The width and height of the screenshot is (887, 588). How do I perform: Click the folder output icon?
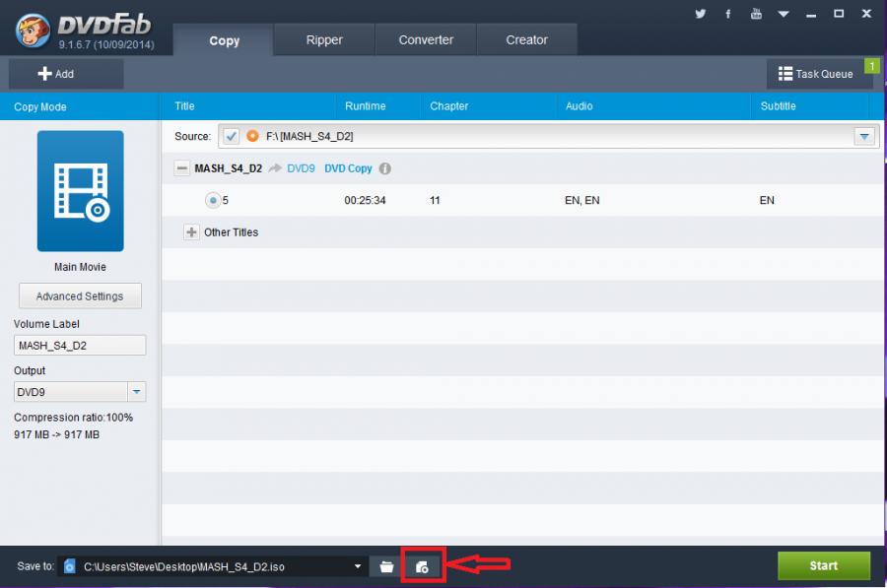(x=386, y=566)
